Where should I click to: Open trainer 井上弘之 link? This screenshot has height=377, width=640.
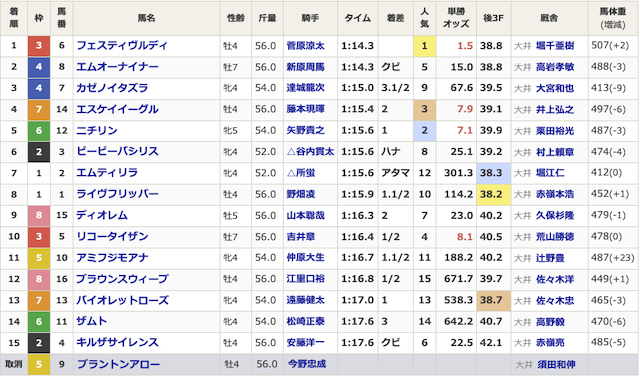coord(555,109)
